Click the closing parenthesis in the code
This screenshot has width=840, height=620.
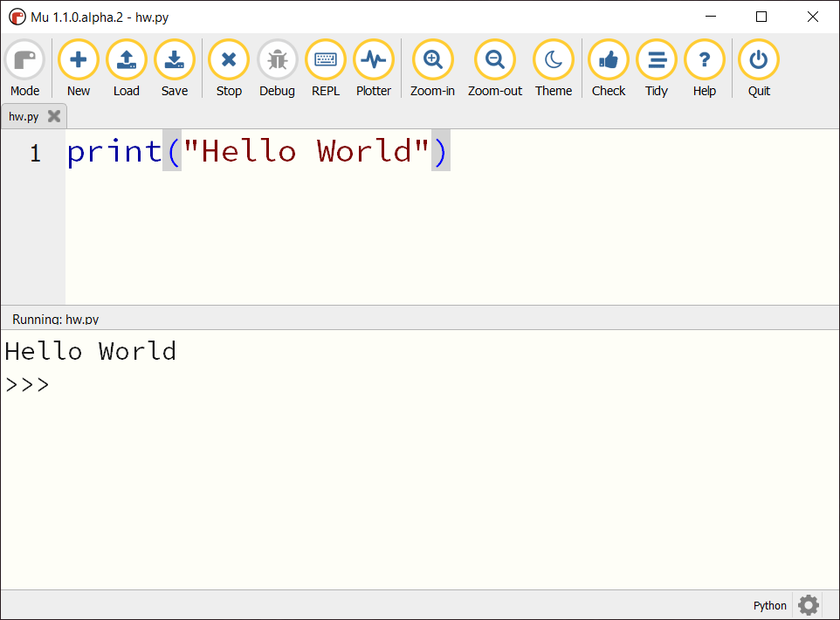[x=440, y=151]
